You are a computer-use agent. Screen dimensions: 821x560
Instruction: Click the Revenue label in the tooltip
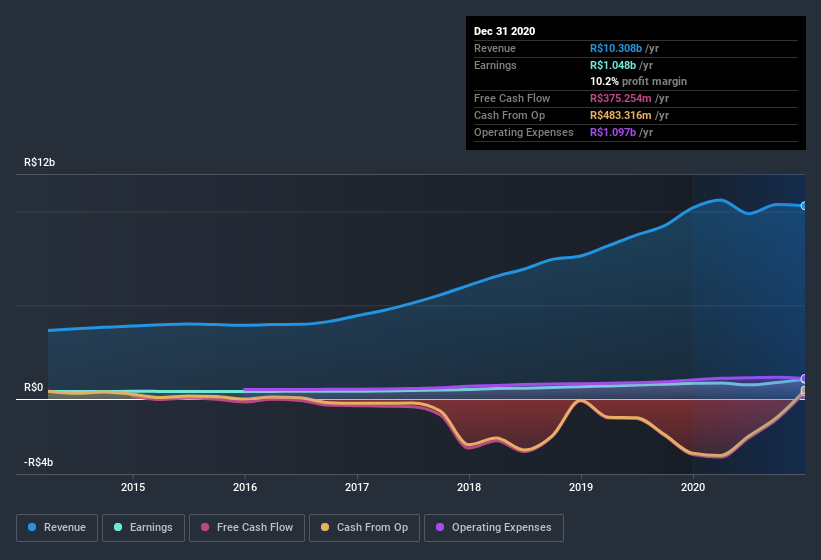495,48
